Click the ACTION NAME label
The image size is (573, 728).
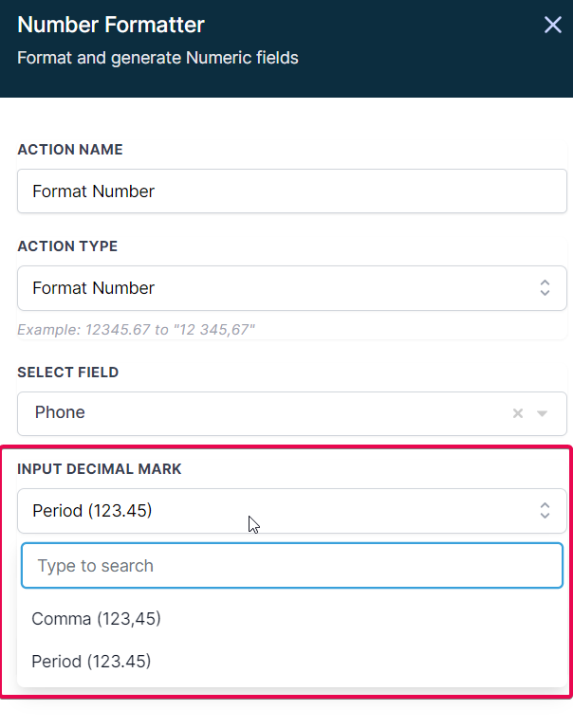(70, 150)
